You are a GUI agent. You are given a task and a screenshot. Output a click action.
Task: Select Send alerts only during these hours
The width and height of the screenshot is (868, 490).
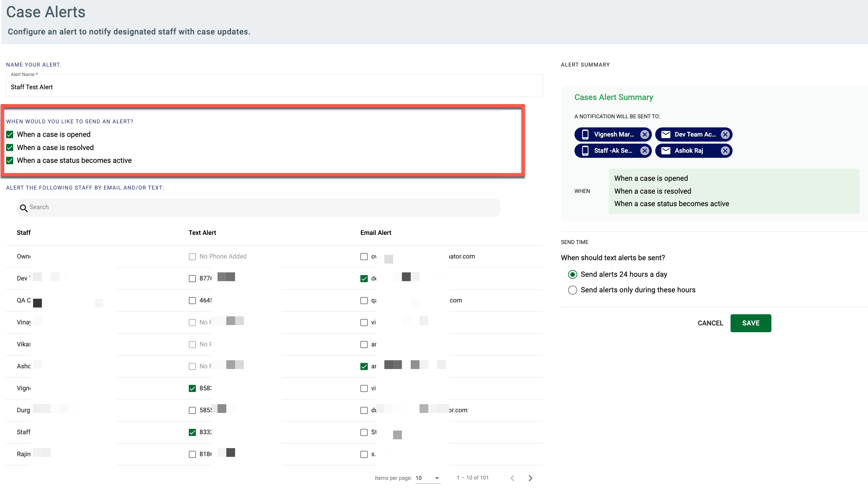point(572,290)
